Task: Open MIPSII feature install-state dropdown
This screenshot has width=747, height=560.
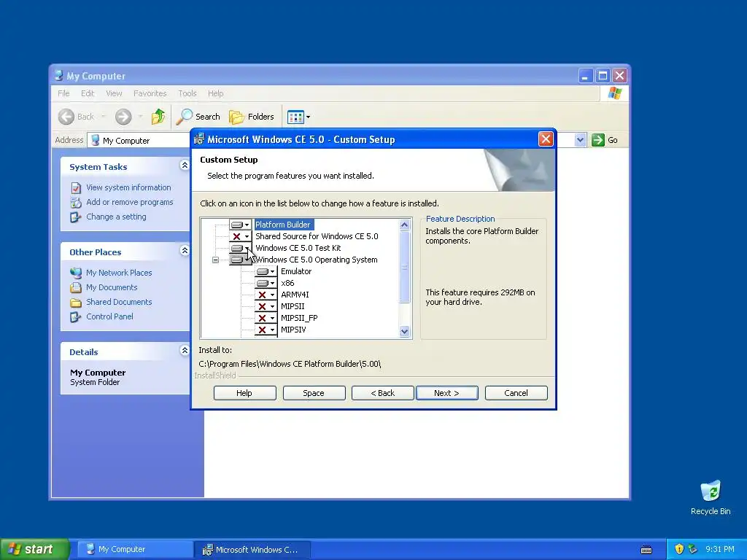Action: tap(266, 306)
